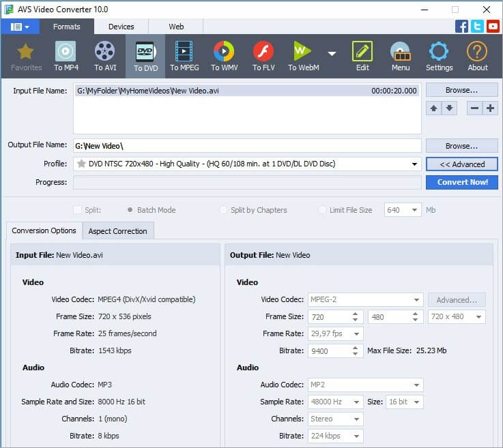This screenshot has height=448, width=503.
Task: Open video codec Advanced... settings button
Action: [x=457, y=300]
